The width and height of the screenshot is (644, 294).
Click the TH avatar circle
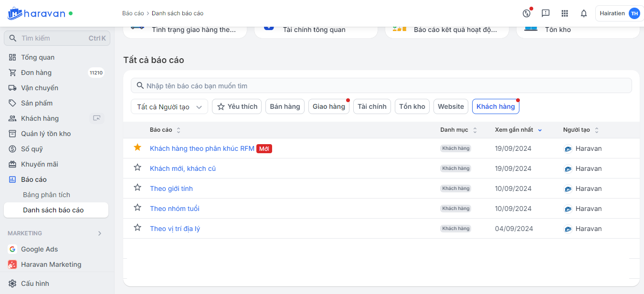(x=634, y=13)
